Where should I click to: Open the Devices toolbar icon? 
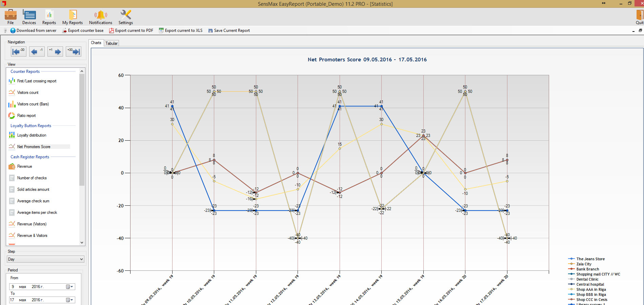click(x=29, y=15)
